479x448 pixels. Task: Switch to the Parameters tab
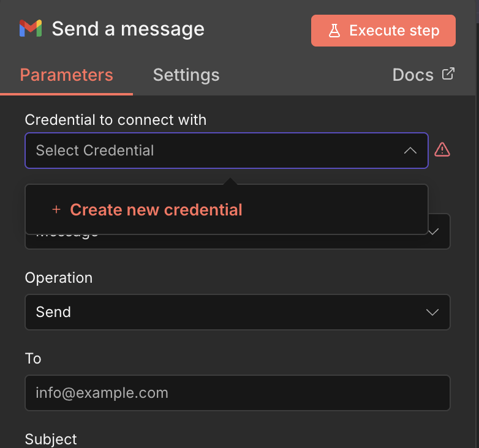66,75
